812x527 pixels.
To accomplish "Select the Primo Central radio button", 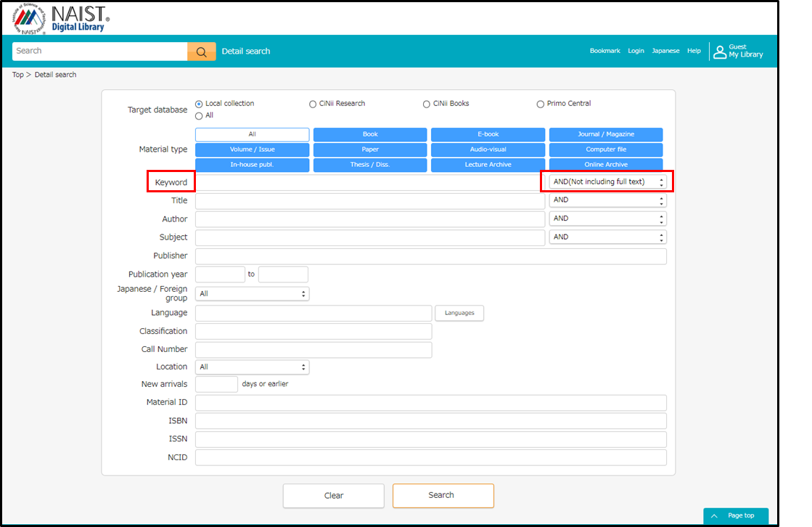I will (x=540, y=104).
